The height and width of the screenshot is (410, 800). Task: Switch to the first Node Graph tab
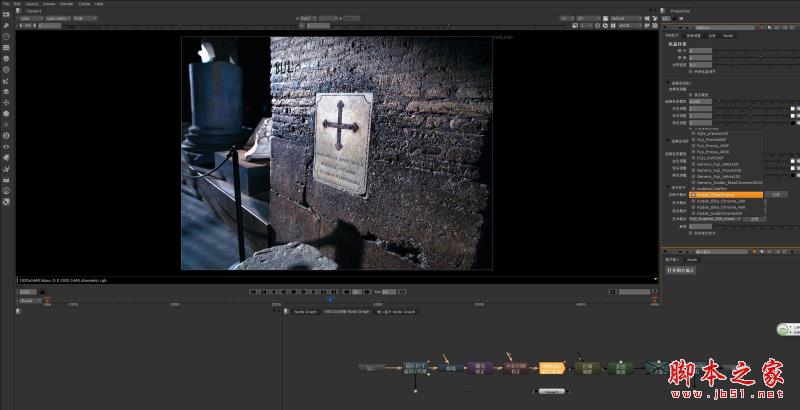pyautogui.click(x=305, y=312)
